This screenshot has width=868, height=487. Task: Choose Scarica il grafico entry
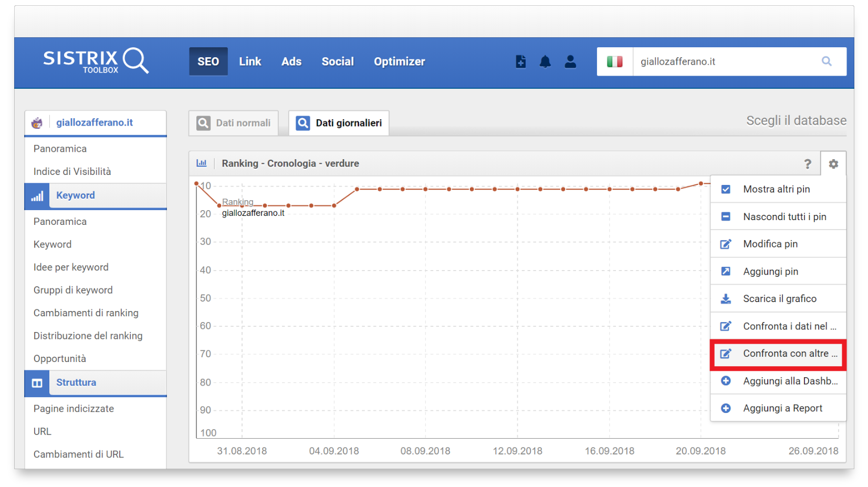coord(778,298)
